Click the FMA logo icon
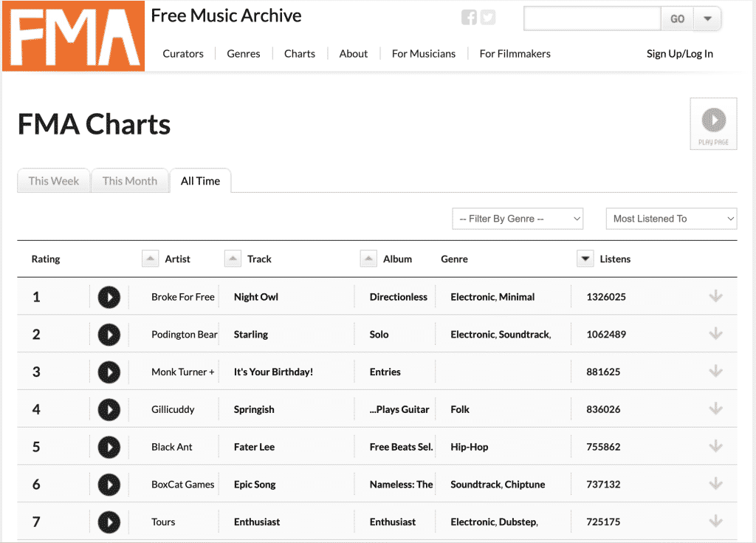Screen dimensions: 756x543 [72, 35]
